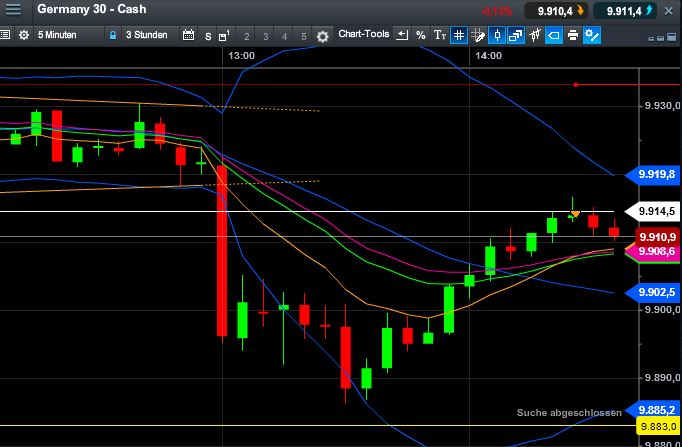Toggle the time range lock icon
The height and width of the screenshot is (447, 682).
[x=112, y=35]
